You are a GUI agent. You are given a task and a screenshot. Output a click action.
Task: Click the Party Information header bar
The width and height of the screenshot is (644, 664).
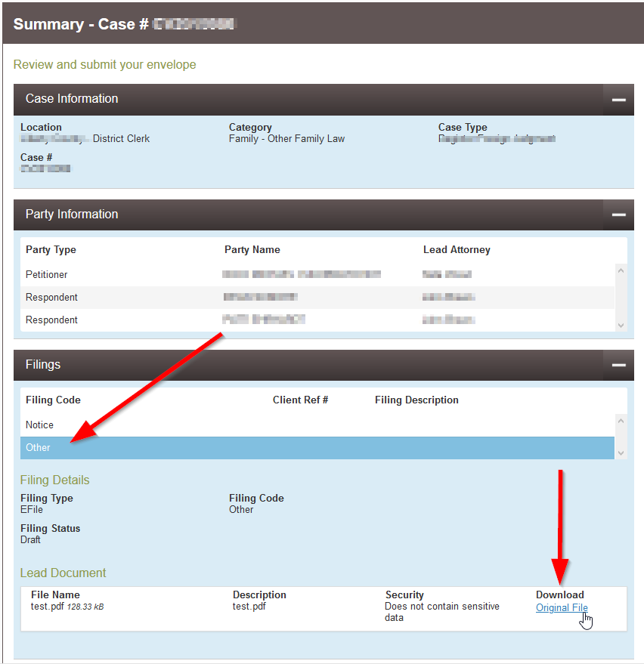tap(302, 215)
